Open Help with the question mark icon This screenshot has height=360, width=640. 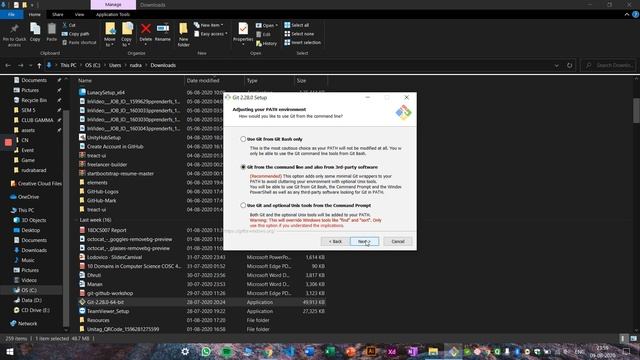coord(635,14)
